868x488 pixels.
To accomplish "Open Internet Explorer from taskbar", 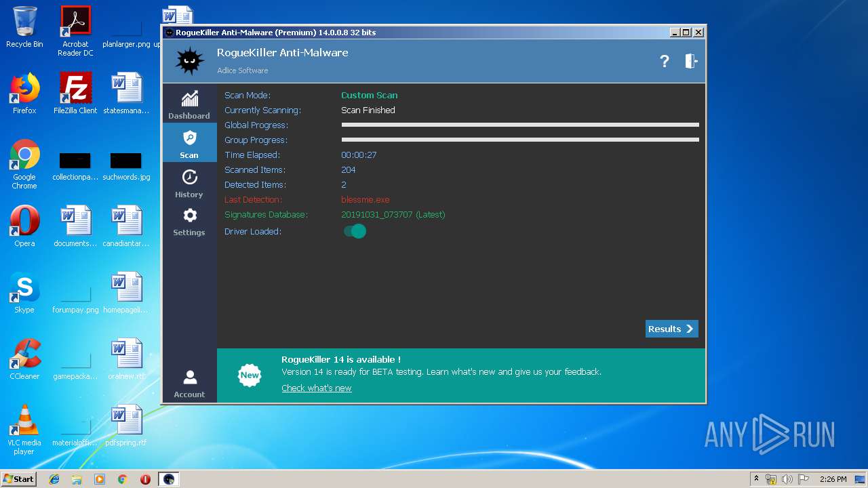I will 54,479.
